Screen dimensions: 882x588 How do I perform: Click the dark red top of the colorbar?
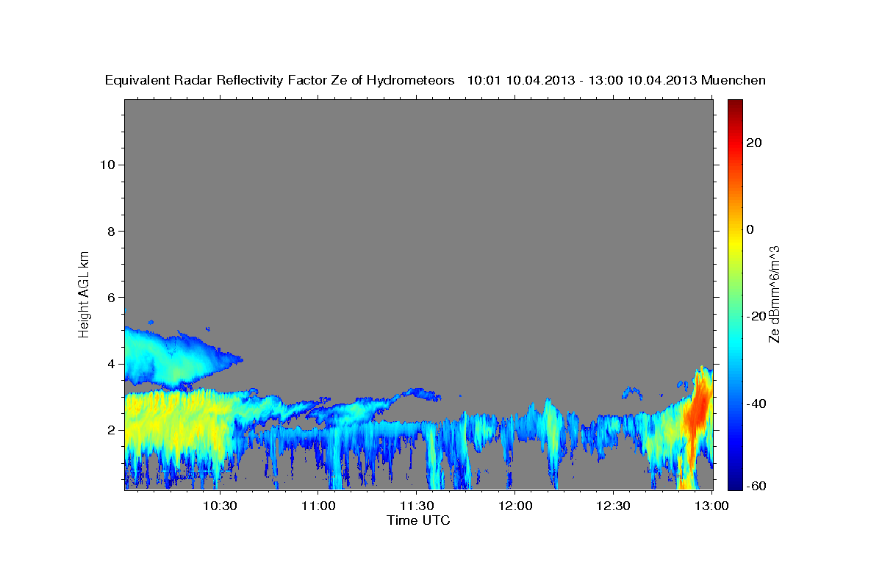[x=735, y=105]
